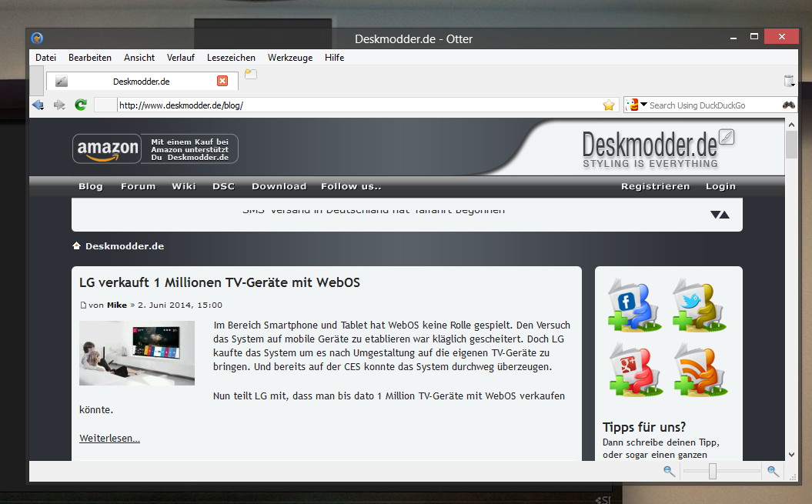Close the Otter browser window

(782, 37)
